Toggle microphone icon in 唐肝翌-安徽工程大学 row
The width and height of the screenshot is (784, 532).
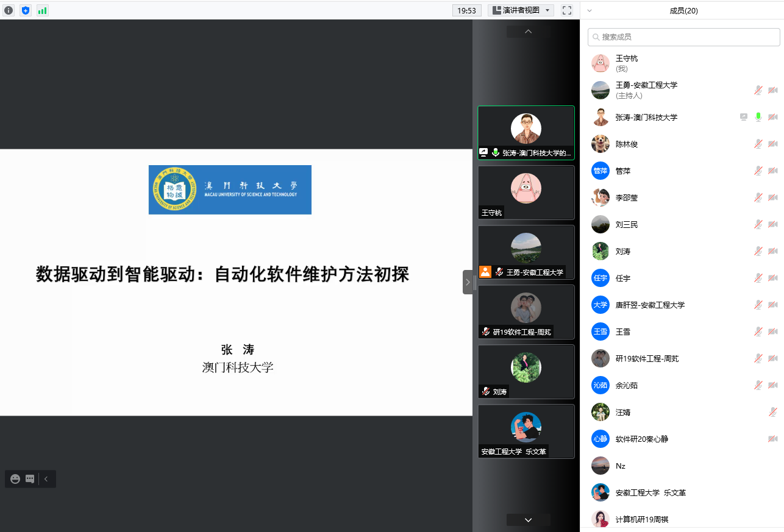pyautogui.click(x=758, y=305)
